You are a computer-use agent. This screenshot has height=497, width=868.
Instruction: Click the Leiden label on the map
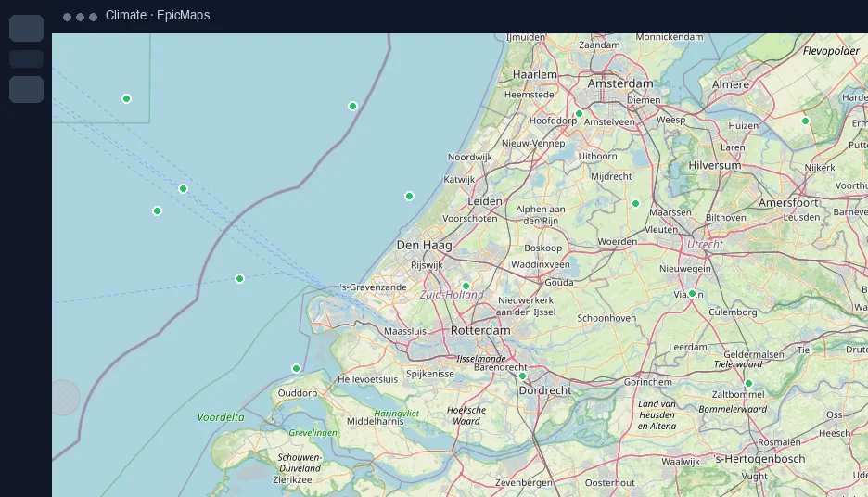[485, 201]
